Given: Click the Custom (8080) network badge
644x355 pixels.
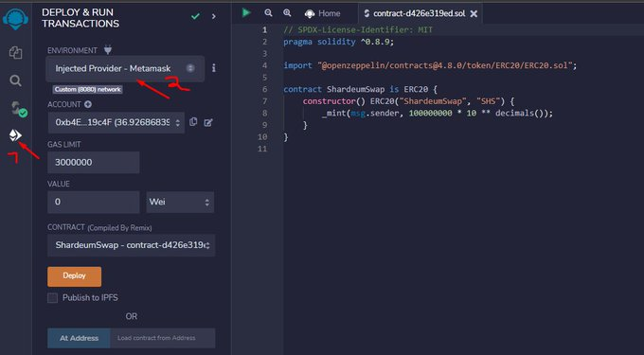Looking at the screenshot, I should pos(88,89).
